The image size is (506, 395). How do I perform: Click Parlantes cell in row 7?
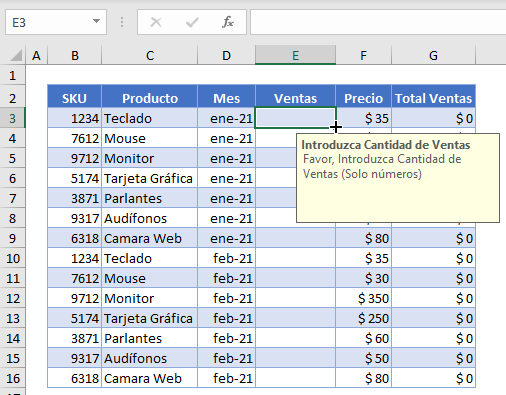tap(150, 198)
